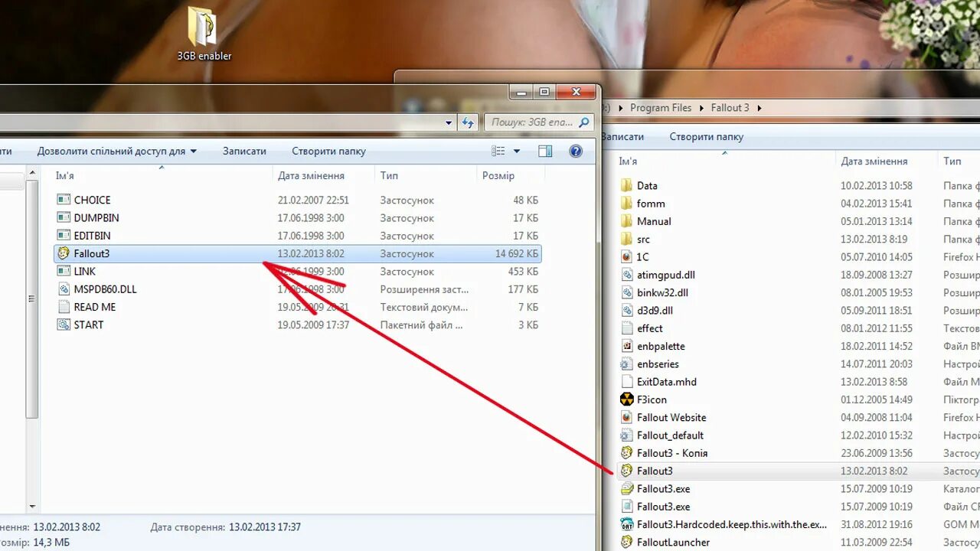Open the change view icon button
This screenshot has height=551, width=980.
[x=498, y=152]
